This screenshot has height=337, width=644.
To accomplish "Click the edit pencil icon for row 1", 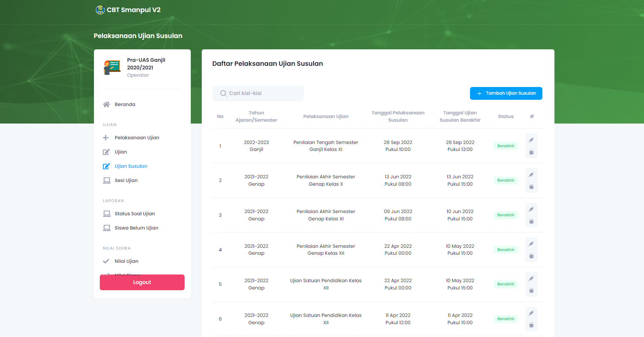I will click(x=531, y=140).
